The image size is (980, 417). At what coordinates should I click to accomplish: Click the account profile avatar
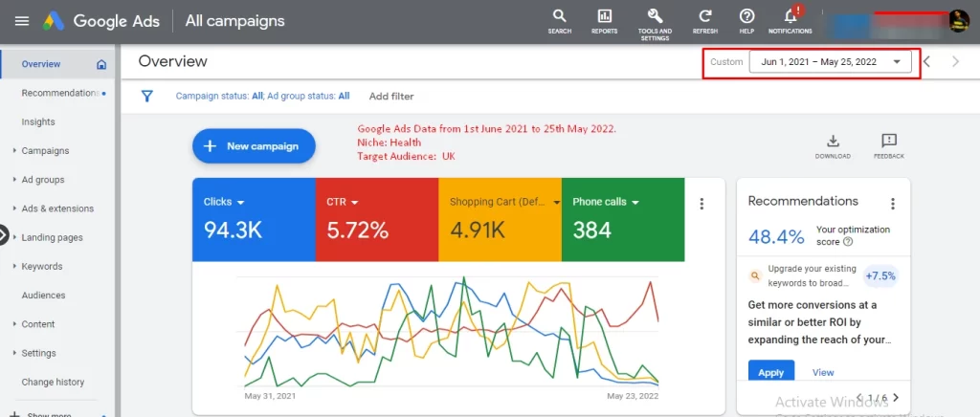(x=959, y=21)
